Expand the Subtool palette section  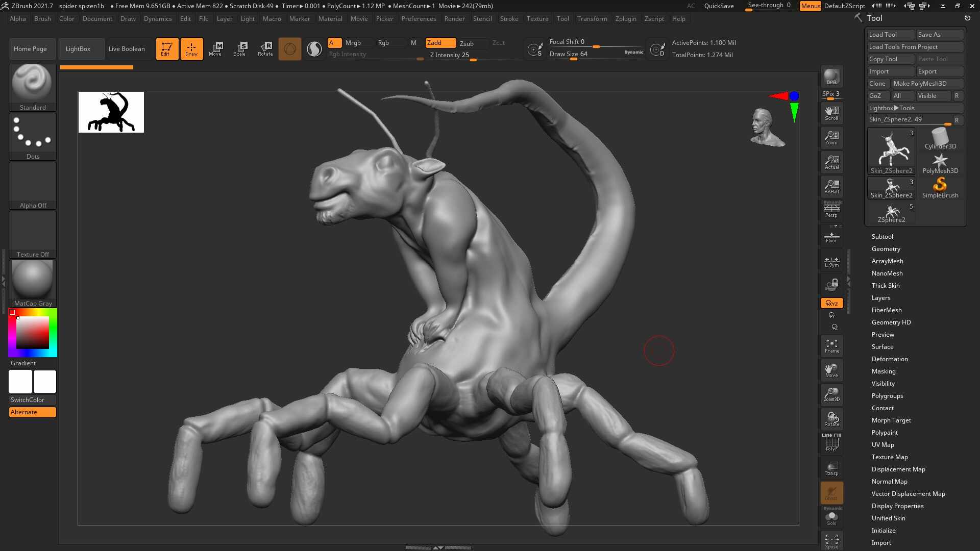pyautogui.click(x=882, y=236)
